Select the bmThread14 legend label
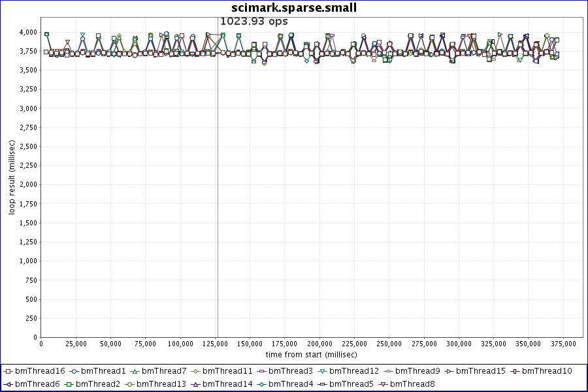Screen dimensions: 588x392 point(227,384)
